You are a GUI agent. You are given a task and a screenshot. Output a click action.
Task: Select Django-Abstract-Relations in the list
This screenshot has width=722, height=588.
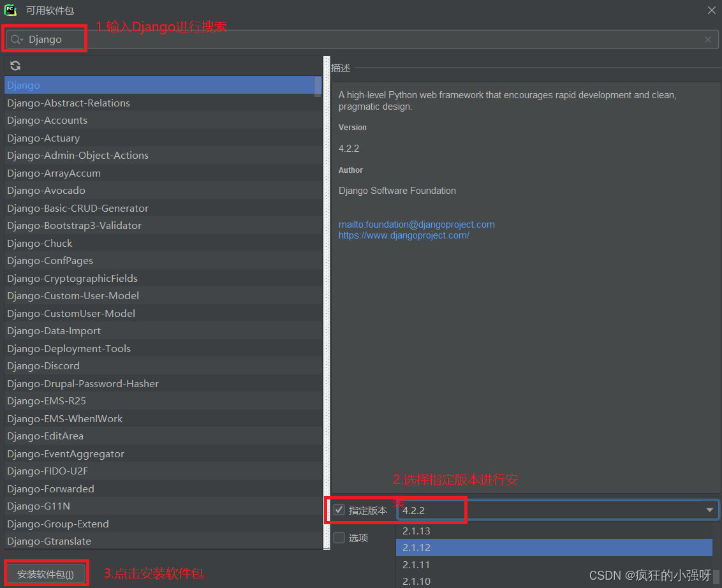click(x=163, y=103)
